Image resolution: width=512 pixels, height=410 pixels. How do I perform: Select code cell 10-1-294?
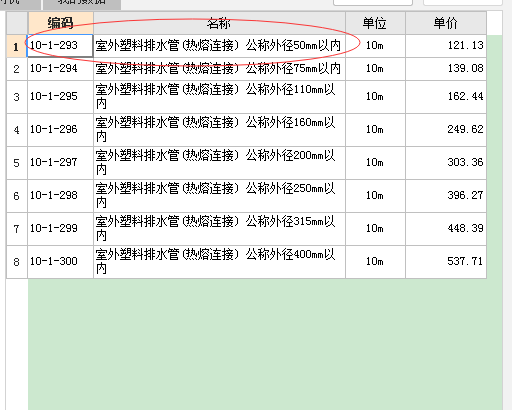pyautogui.click(x=60, y=69)
